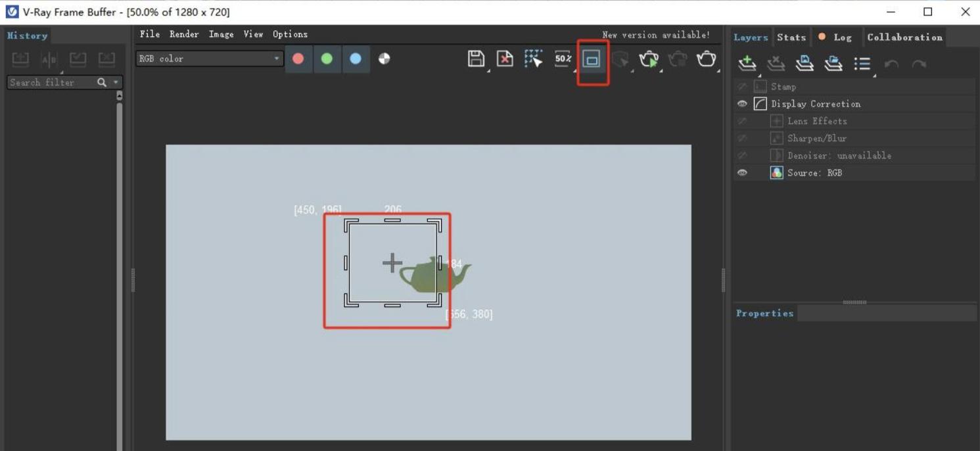Open the 50% zoom level menu
Screen dimensions: 980x451
click(563, 59)
